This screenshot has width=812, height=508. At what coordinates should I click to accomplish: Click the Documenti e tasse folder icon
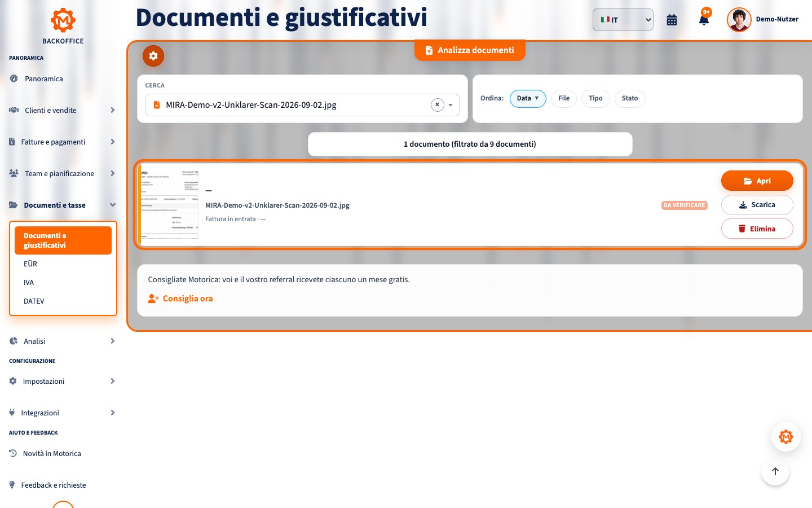pos(13,205)
